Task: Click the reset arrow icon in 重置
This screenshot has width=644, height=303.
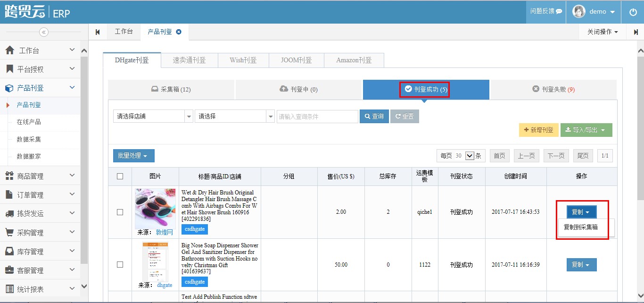Action: 398,116
